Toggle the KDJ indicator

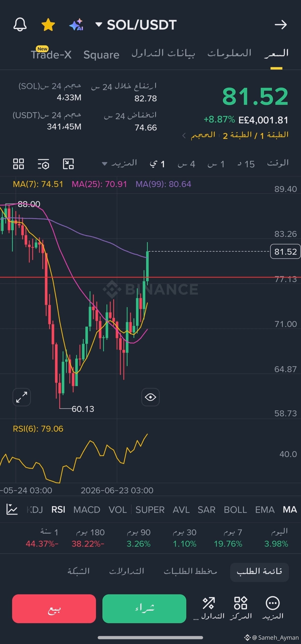(35, 510)
